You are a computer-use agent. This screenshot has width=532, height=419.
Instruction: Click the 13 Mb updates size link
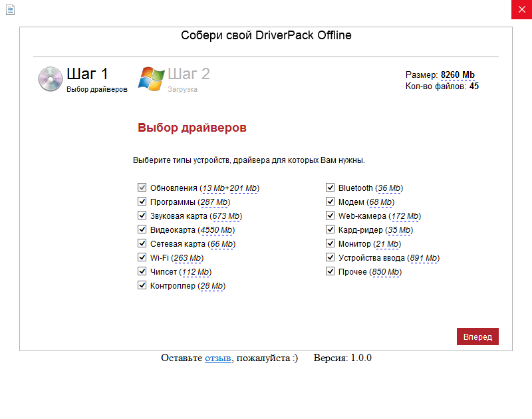click(x=213, y=188)
